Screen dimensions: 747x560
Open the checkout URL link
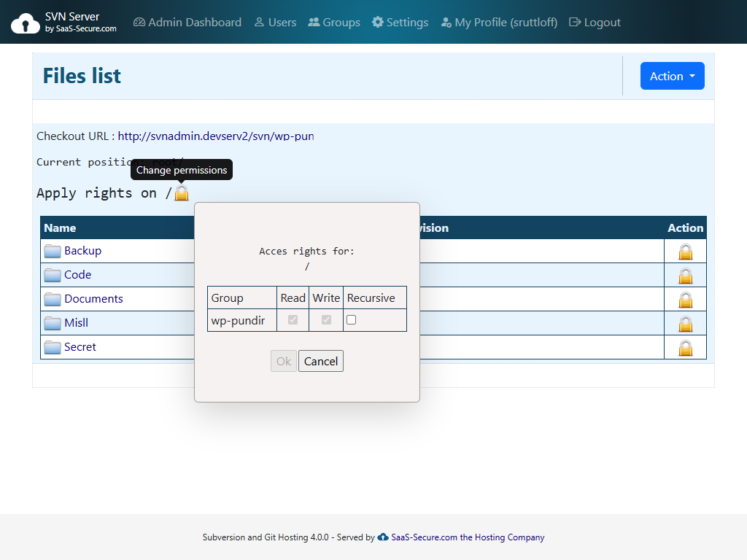[216, 136]
